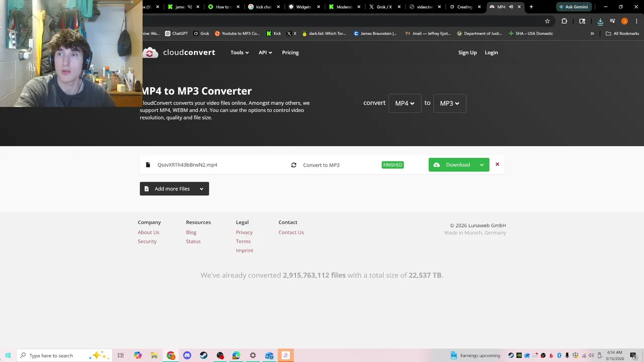The height and width of the screenshot is (362, 644).
Task: Expand the Download button arrow options
Action: coord(482,165)
